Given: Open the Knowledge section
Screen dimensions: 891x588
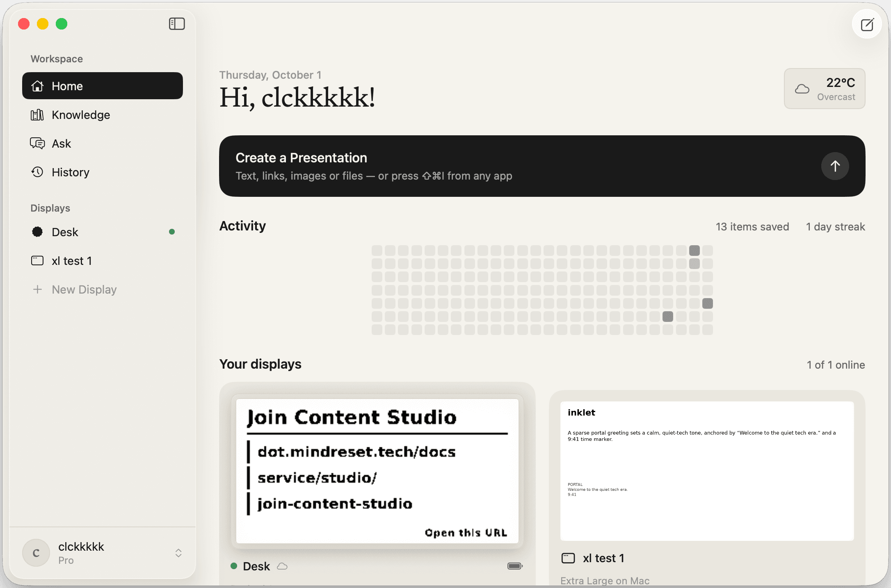Looking at the screenshot, I should pyautogui.click(x=103, y=115).
